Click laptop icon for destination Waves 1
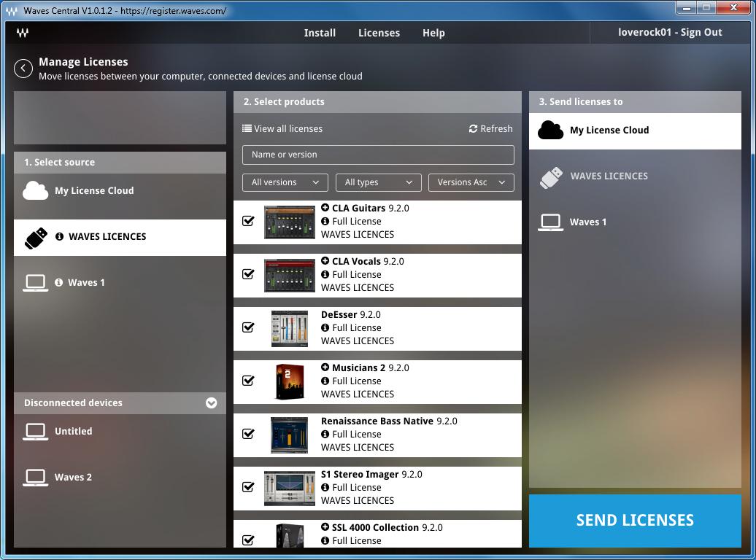 551,222
